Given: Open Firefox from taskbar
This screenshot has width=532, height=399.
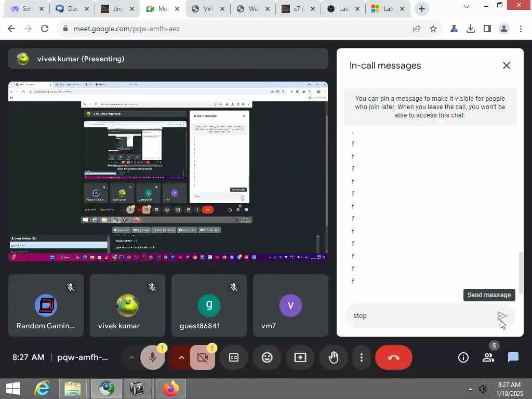Looking at the screenshot, I should click(170, 389).
